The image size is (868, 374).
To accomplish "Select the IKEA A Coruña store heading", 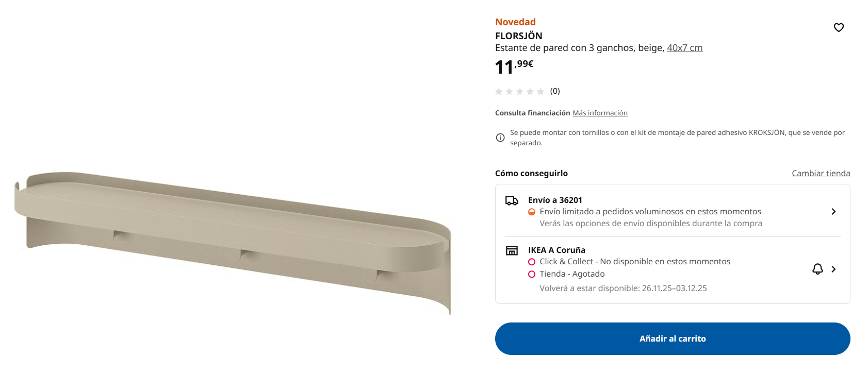I will (x=556, y=250).
